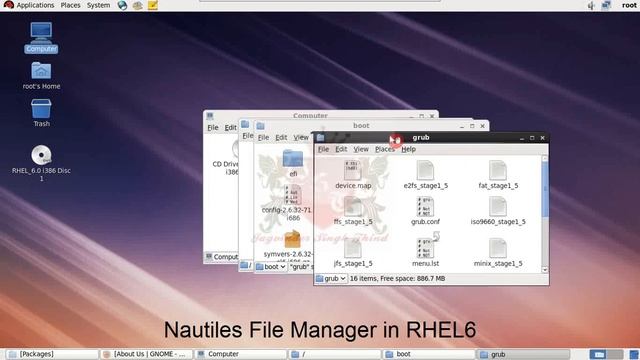This screenshot has height=360, width=640.
Task: Select config-2.6.32-71 file in boot window
Action: [x=292, y=195]
